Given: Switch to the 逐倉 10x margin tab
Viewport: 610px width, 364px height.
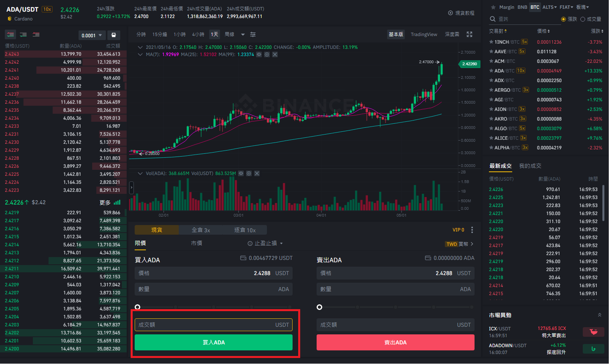Looking at the screenshot, I should pyautogui.click(x=245, y=230).
